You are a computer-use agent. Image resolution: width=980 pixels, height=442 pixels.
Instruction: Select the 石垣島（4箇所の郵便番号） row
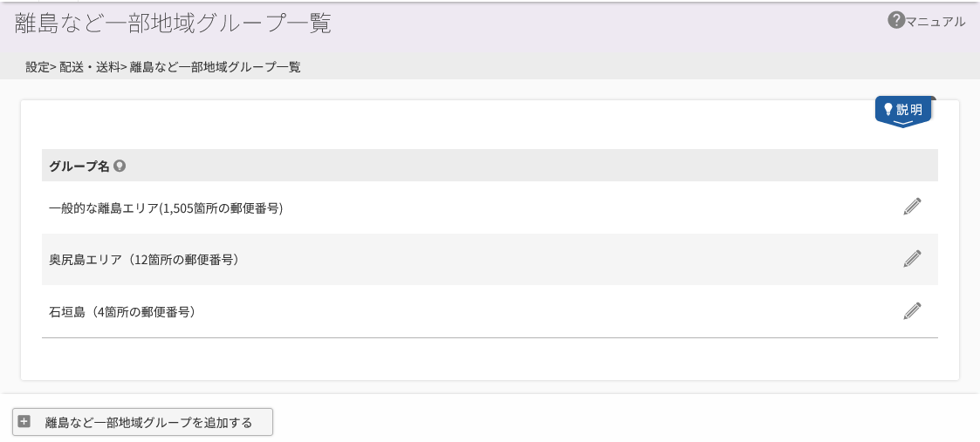click(x=490, y=311)
